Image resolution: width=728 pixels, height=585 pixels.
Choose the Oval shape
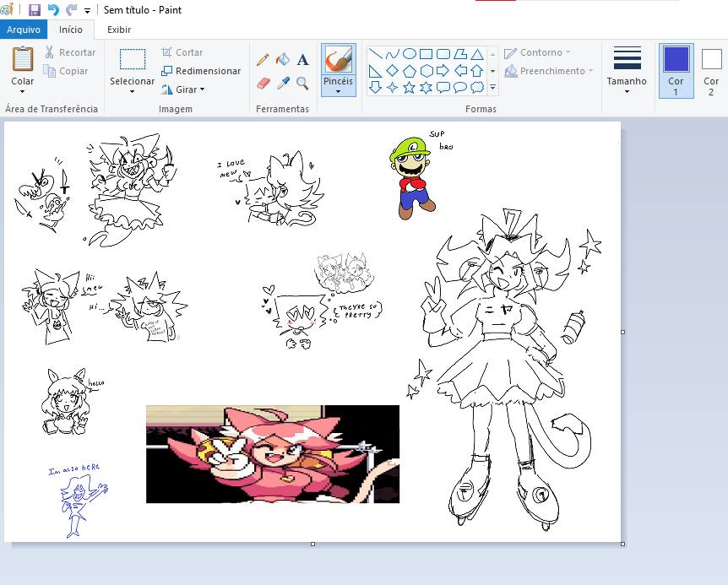pos(409,54)
